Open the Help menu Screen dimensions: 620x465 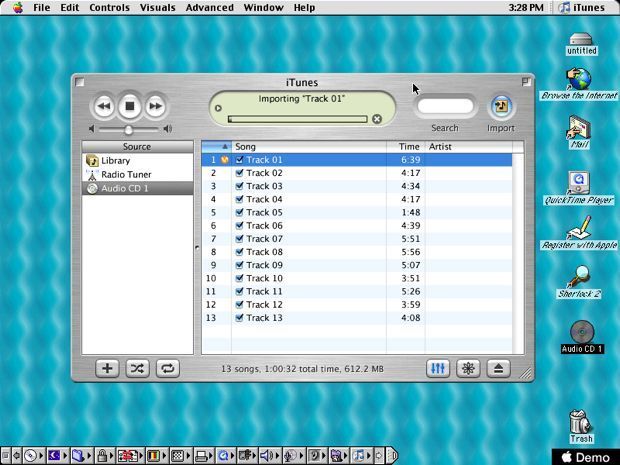point(304,8)
